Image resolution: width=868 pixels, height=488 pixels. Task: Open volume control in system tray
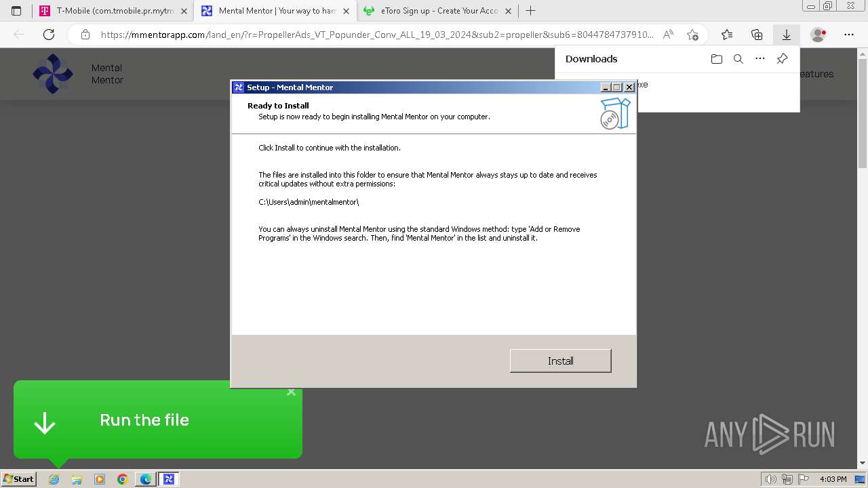click(x=771, y=479)
